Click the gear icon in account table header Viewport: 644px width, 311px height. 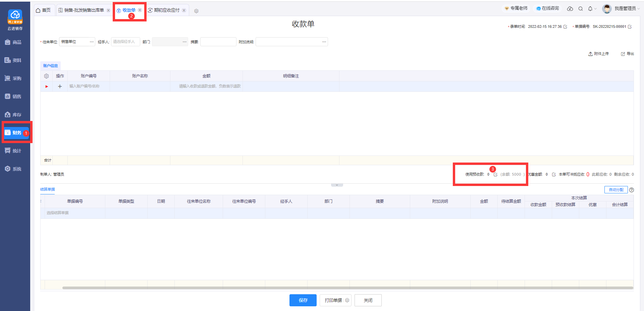(46, 76)
